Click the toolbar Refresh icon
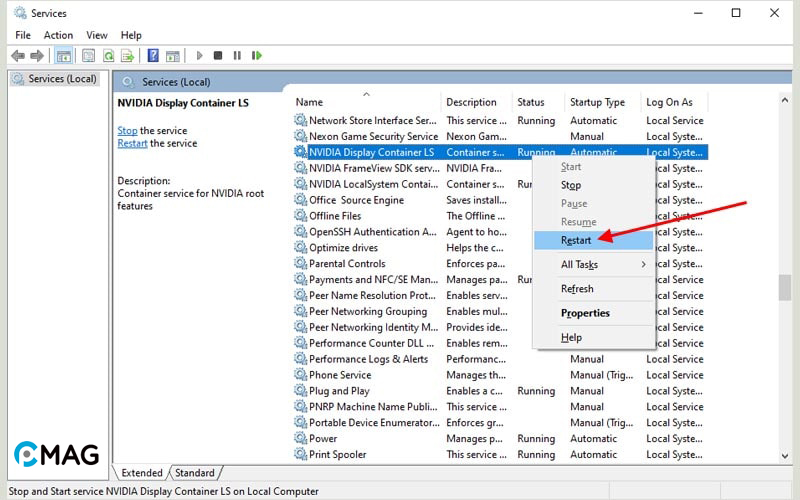The width and height of the screenshot is (800, 500). (107, 56)
